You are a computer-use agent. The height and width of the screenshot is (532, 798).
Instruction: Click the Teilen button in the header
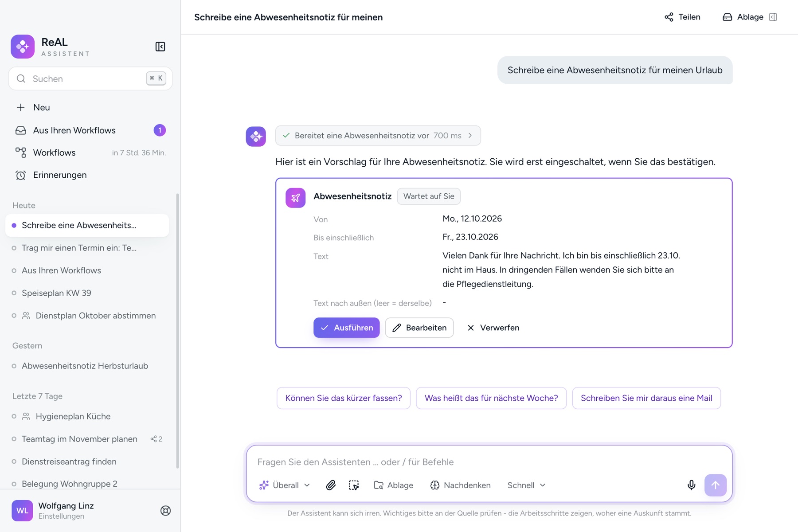click(x=682, y=17)
